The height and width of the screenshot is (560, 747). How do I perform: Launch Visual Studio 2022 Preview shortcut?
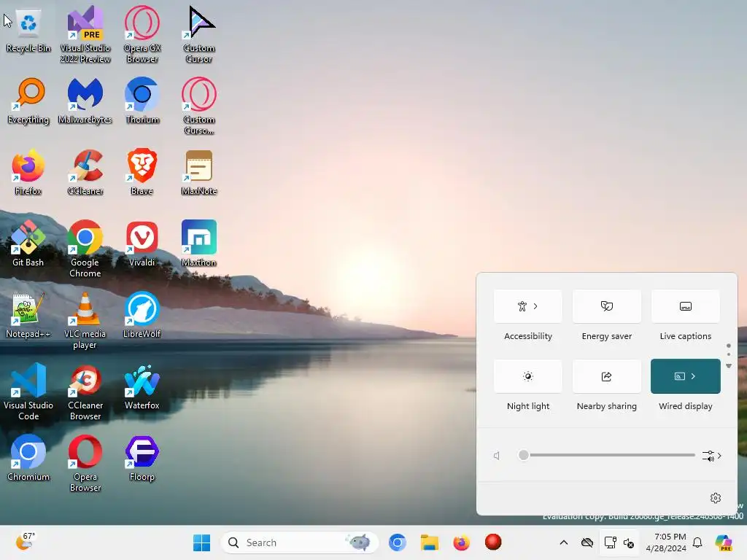tap(85, 34)
